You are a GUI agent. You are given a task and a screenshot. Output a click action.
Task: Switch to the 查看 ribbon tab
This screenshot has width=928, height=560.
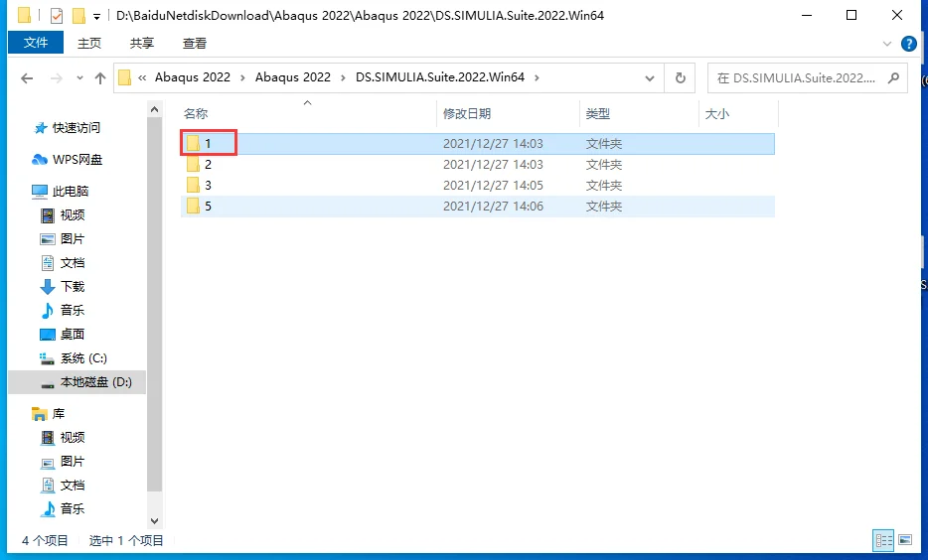pos(194,43)
